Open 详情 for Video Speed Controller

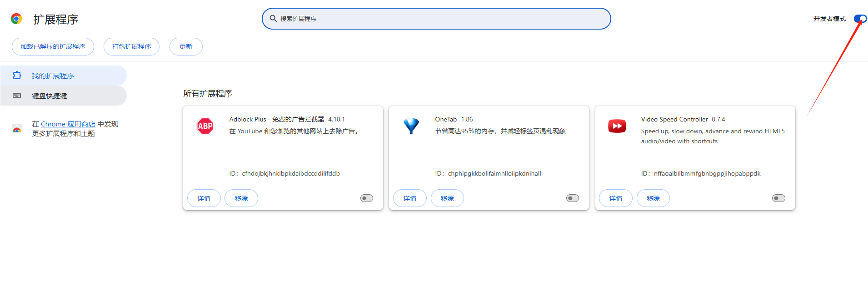point(616,198)
